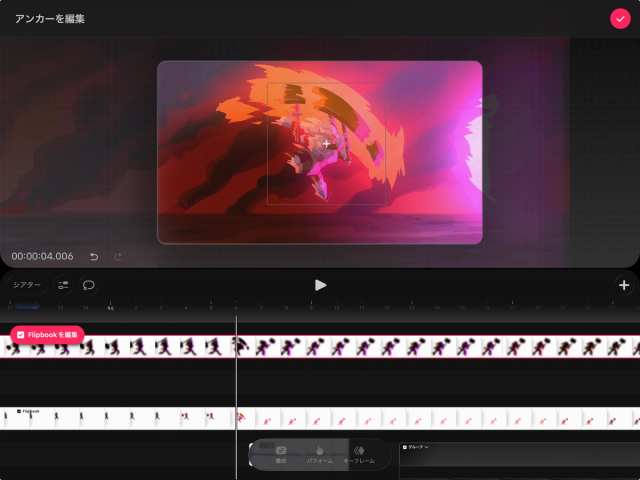This screenshot has height=480, width=640.
Task: Undo the last action
Action: tap(94, 256)
